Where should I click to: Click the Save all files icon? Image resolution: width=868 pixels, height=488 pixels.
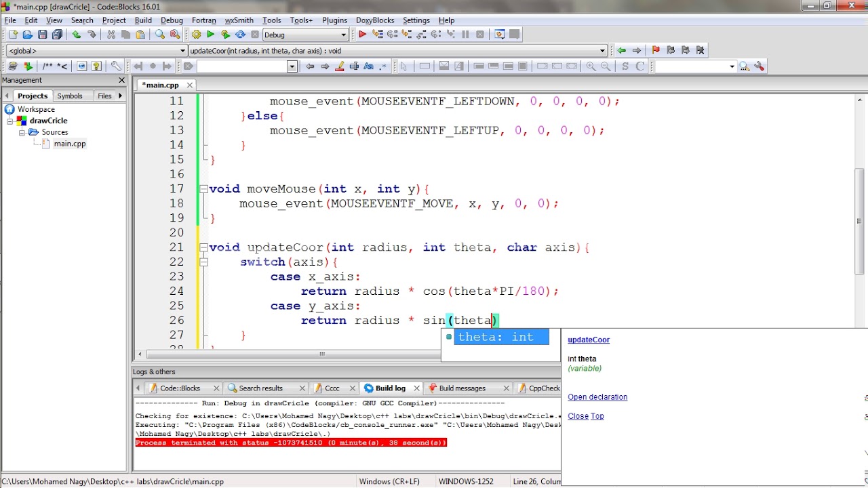tap(58, 35)
